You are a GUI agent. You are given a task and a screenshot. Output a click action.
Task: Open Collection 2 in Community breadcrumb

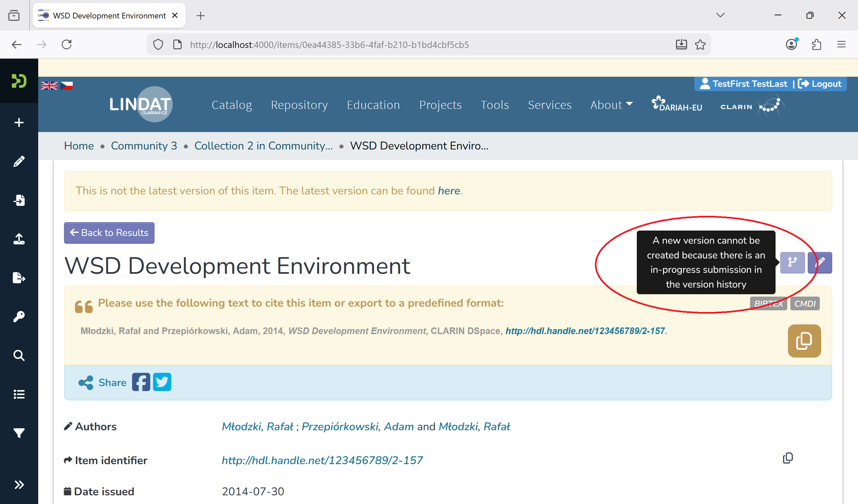pos(263,146)
